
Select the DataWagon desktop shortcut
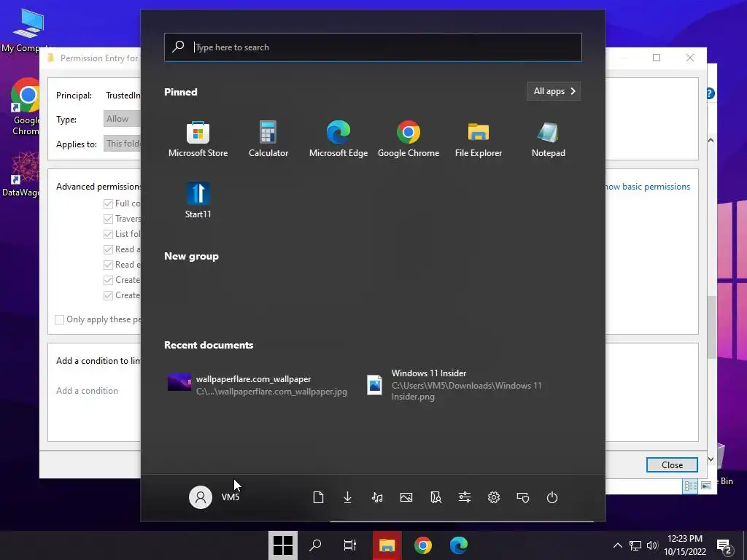pyautogui.click(x=21, y=174)
